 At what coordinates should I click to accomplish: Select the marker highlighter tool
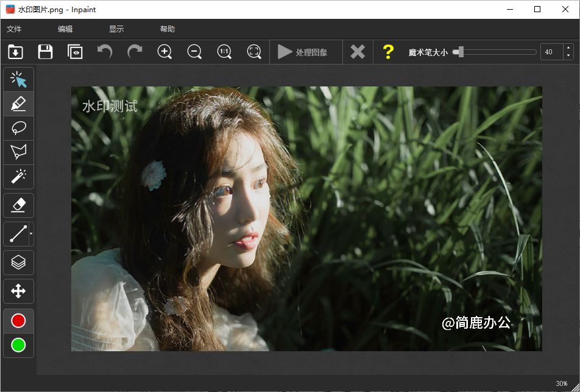pyautogui.click(x=18, y=103)
